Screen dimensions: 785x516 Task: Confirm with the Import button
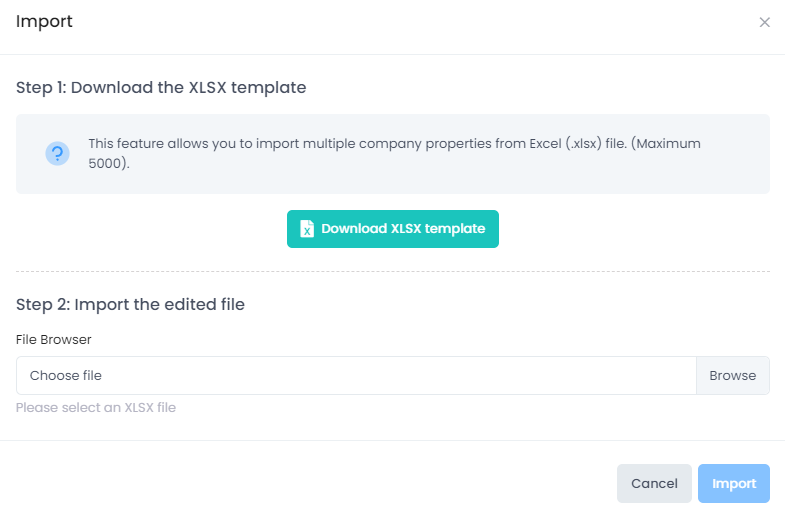click(734, 483)
